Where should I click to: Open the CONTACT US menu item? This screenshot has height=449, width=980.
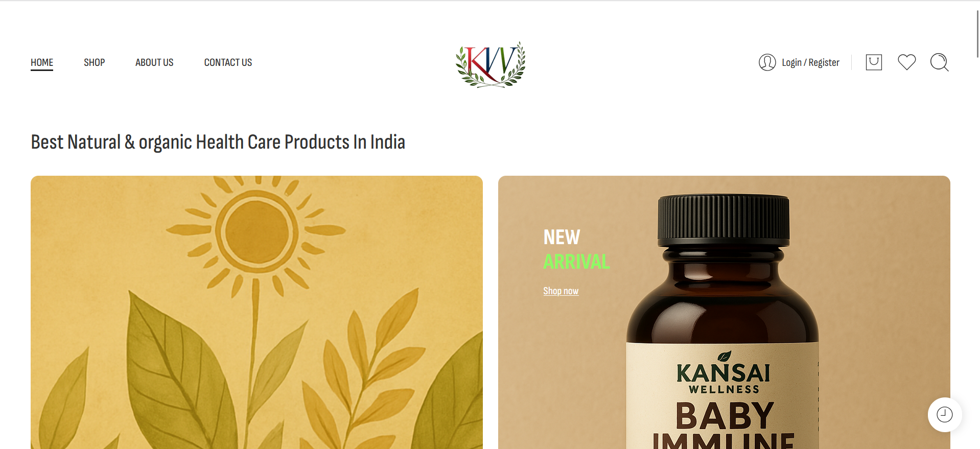(x=228, y=62)
